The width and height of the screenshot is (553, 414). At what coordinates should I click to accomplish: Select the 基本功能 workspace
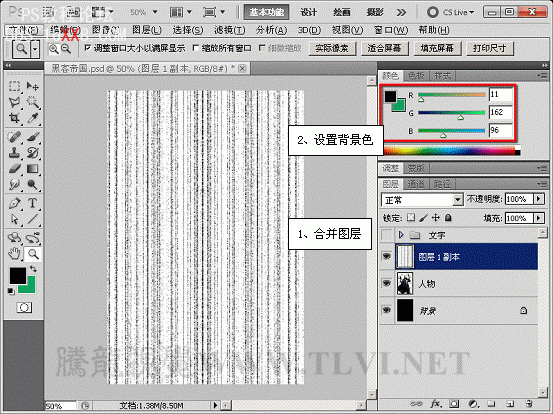tap(267, 12)
